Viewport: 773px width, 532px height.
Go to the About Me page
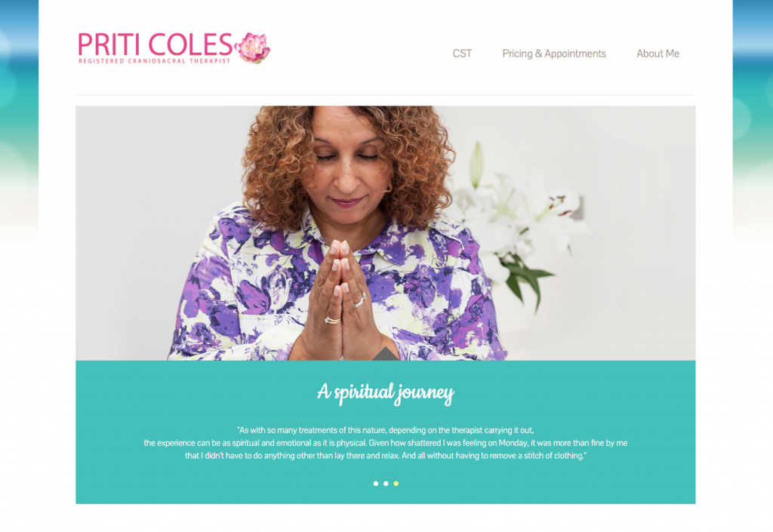pos(658,54)
